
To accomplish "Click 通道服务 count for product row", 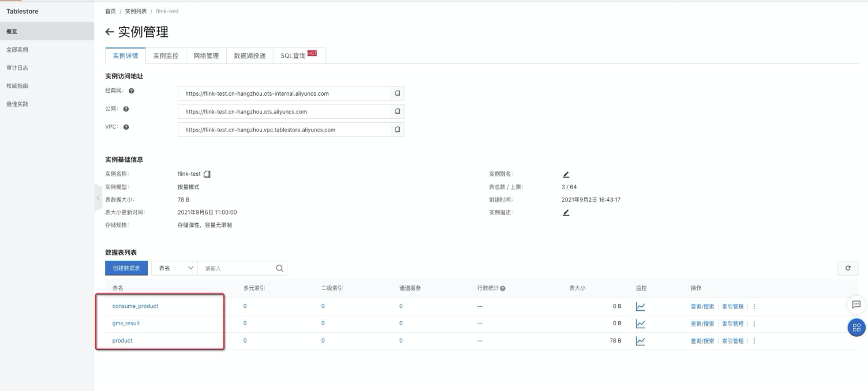I will (401, 341).
